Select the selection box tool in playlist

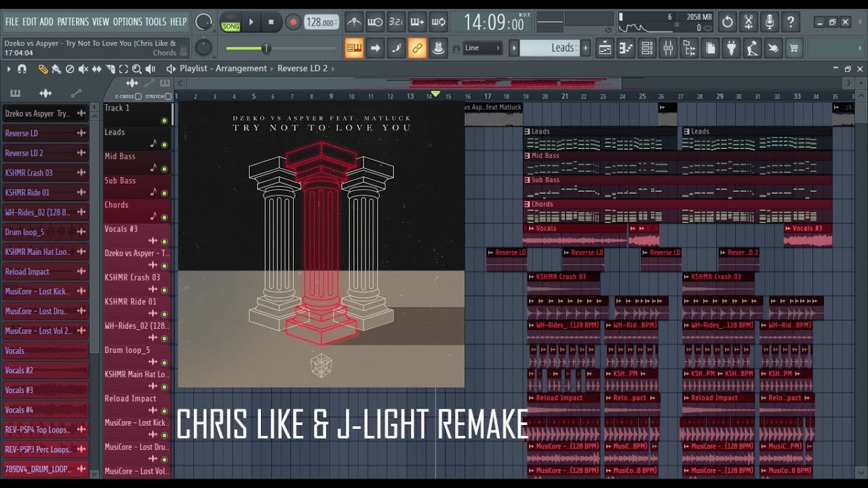tap(123, 69)
